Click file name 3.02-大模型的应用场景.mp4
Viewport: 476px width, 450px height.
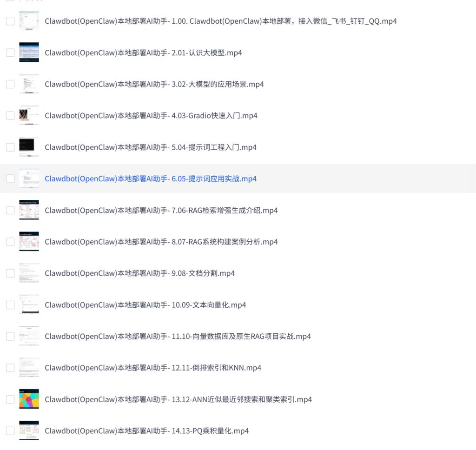point(154,84)
